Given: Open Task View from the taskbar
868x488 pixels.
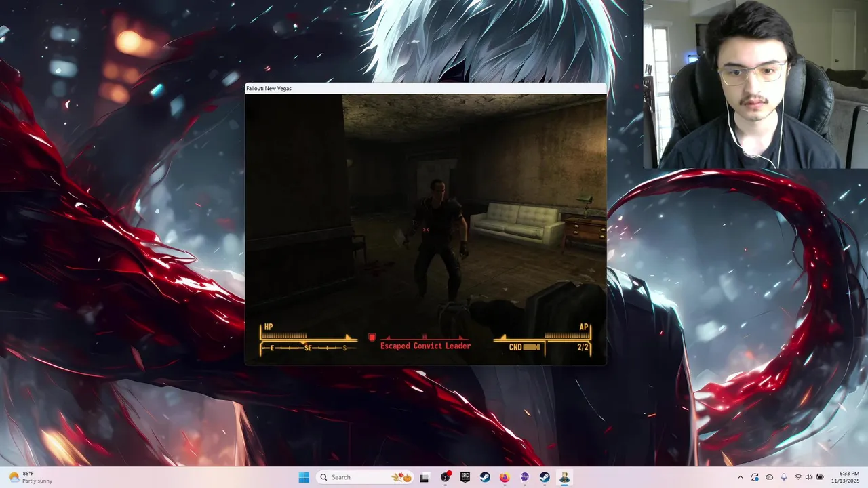Looking at the screenshot, I should (x=425, y=477).
